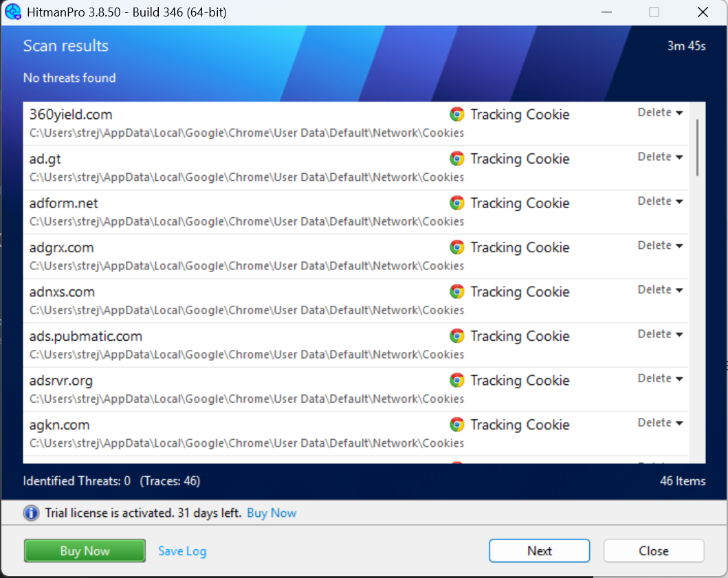Expand Delete action menu for adgrx.com
728x578 pixels.
(x=660, y=245)
